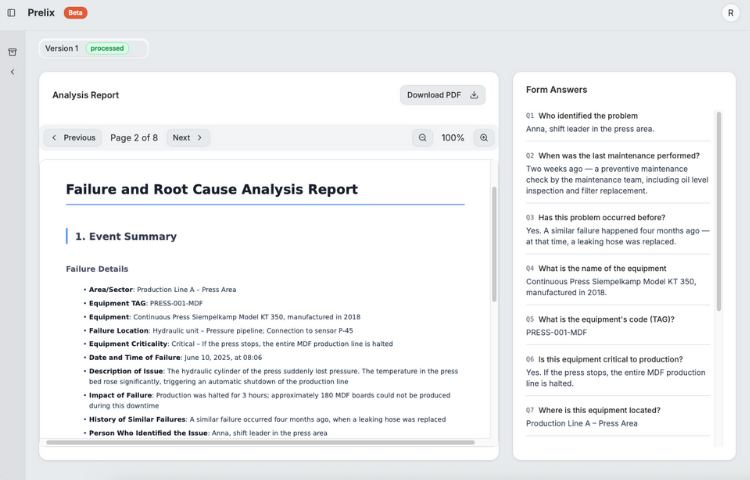This screenshot has width=750, height=480.
Task: Click answer Production Line A – Press Area
Action: [x=582, y=423]
